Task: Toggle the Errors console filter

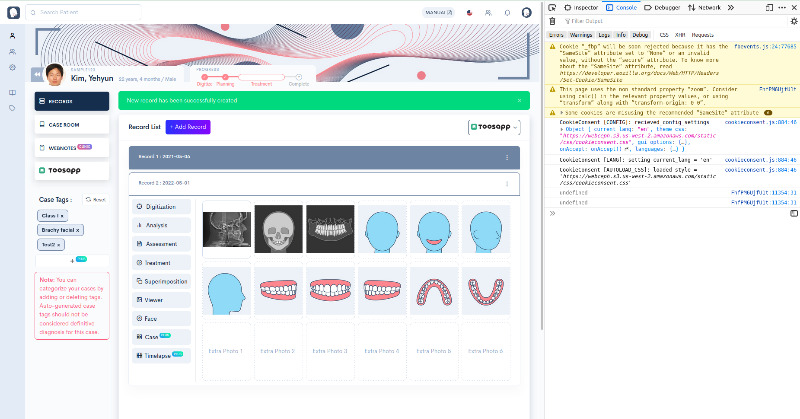Action: (556, 35)
